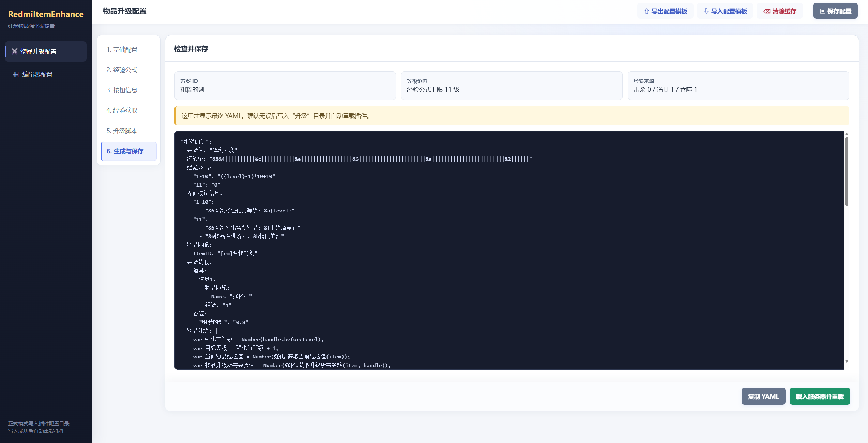Click the 清除缓存 button

point(780,11)
